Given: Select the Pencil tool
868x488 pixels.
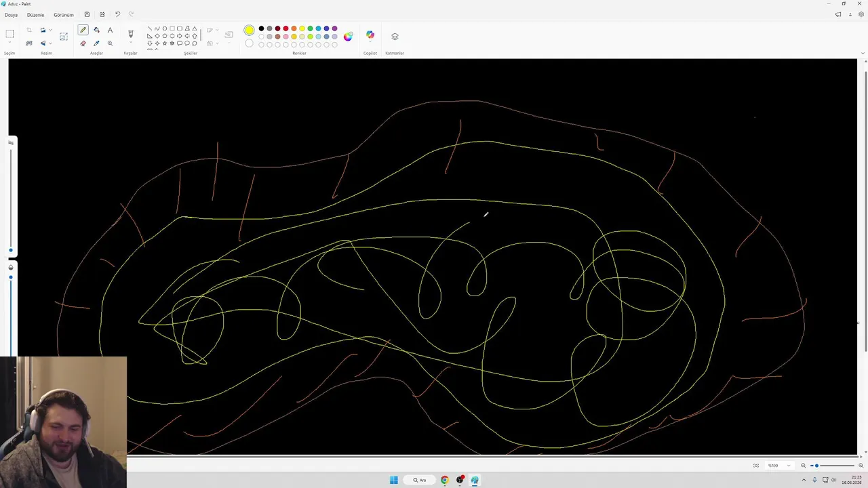Looking at the screenshot, I should pos(83,30).
